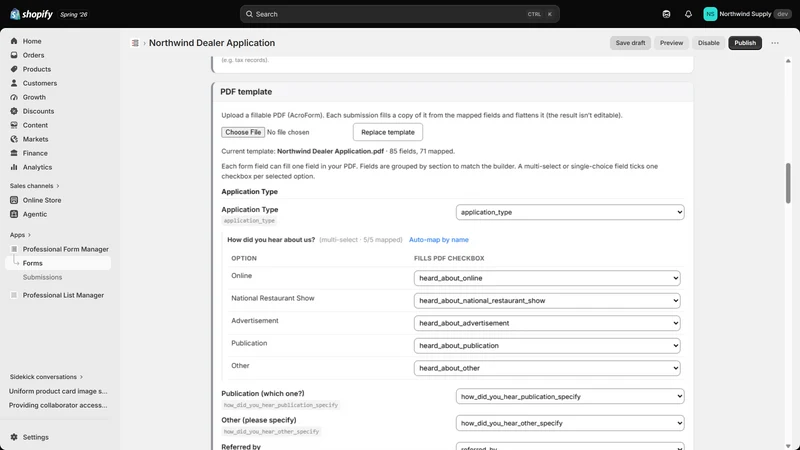800x450 pixels.
Task: Click the search magnifier icon
Action: click(249, 14)
